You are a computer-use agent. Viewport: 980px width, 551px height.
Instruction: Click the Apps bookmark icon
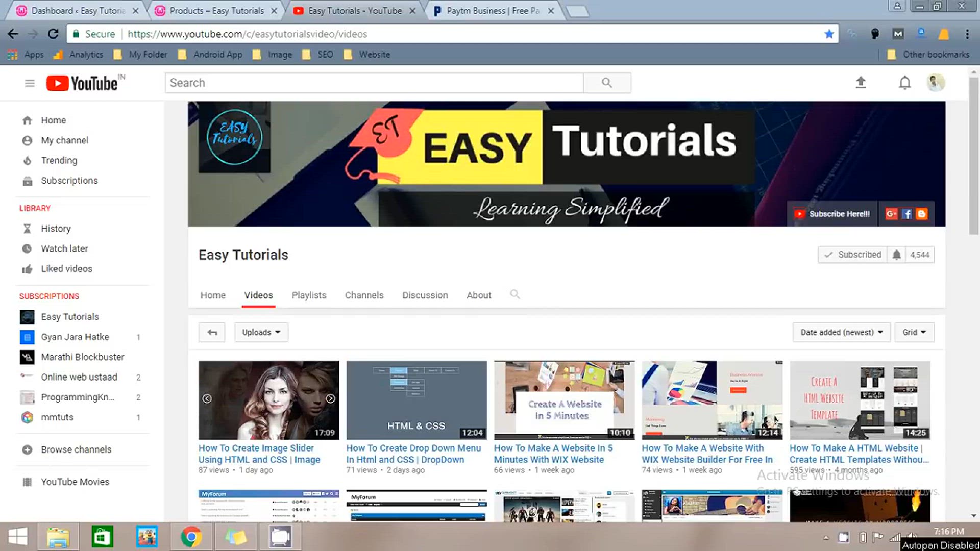pos(13,55)
